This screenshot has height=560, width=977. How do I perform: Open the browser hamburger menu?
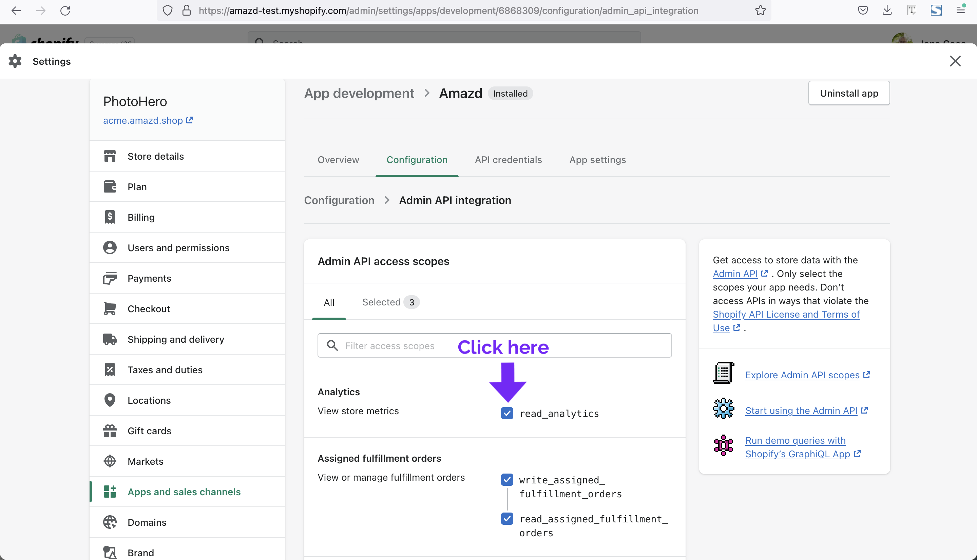(960, 11)
